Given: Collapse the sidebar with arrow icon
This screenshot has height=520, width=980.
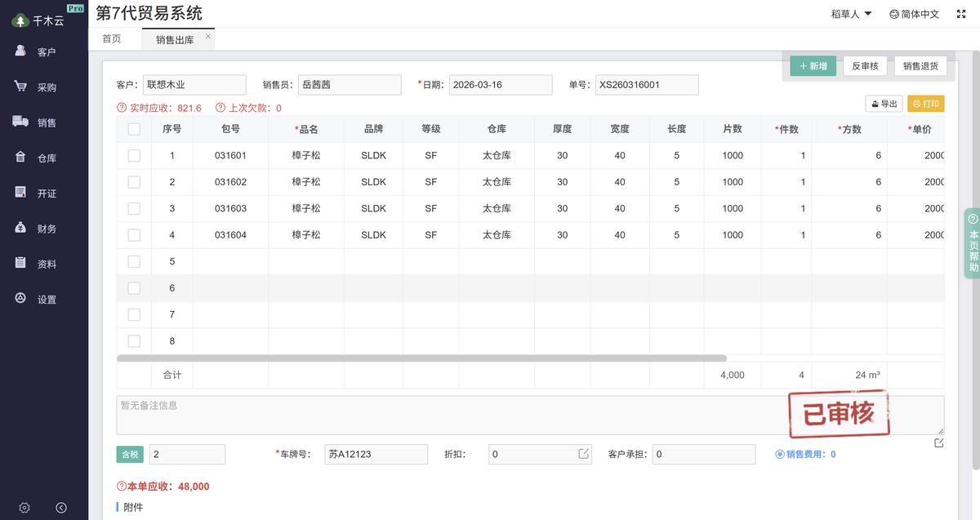Looking at the screenshot, I should click(x=61, y=508).
